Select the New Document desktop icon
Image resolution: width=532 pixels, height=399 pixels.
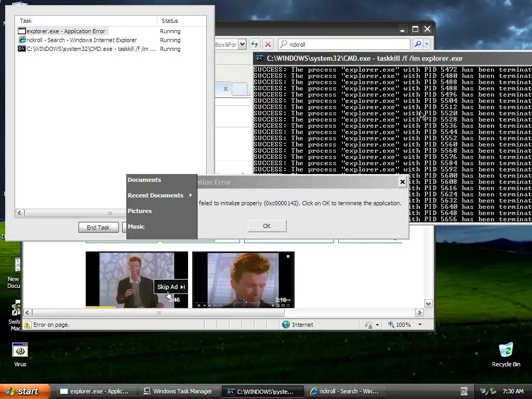14,273
